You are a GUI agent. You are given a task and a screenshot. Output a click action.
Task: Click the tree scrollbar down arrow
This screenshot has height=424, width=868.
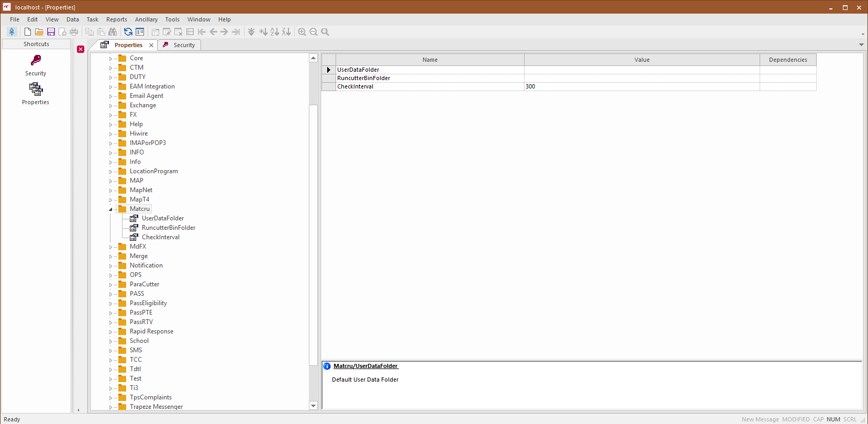(313, 406)
